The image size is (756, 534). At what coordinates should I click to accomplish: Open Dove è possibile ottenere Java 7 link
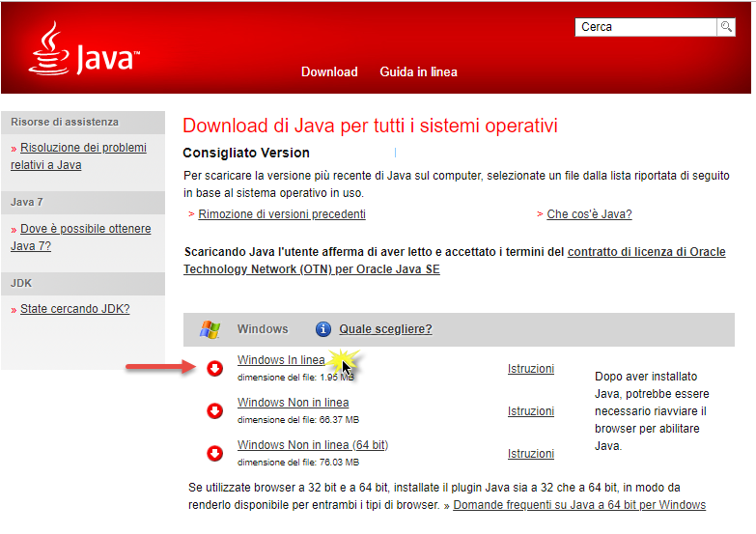pos(80,238)
